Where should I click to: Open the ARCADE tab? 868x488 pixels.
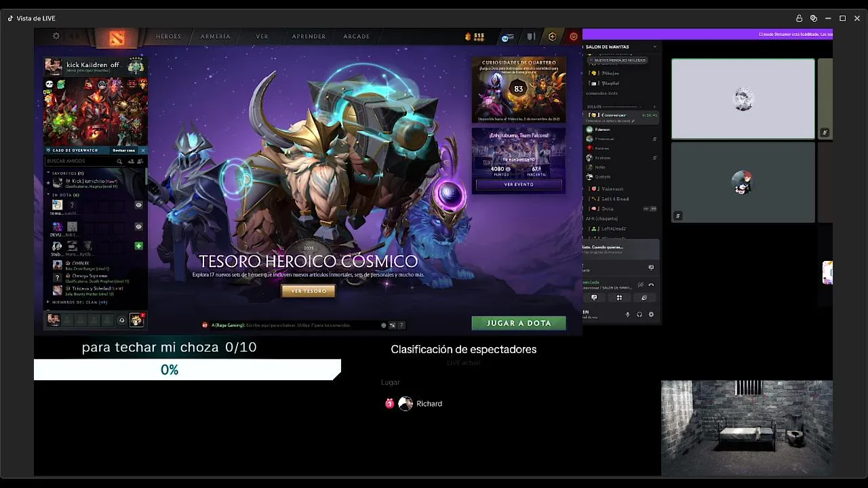[356, 37]
